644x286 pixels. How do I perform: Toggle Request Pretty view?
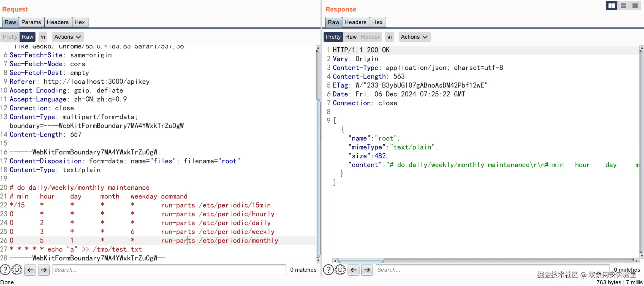[10, 37]
